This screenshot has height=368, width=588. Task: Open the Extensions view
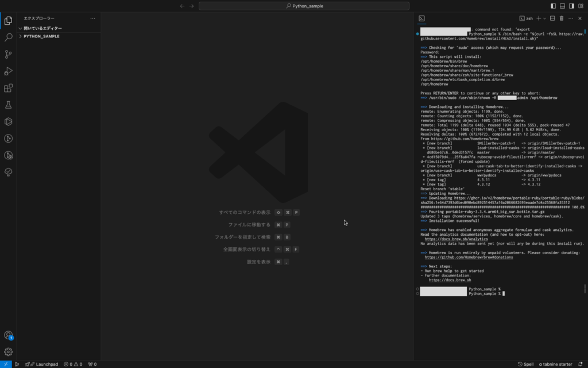click(8, 88)
